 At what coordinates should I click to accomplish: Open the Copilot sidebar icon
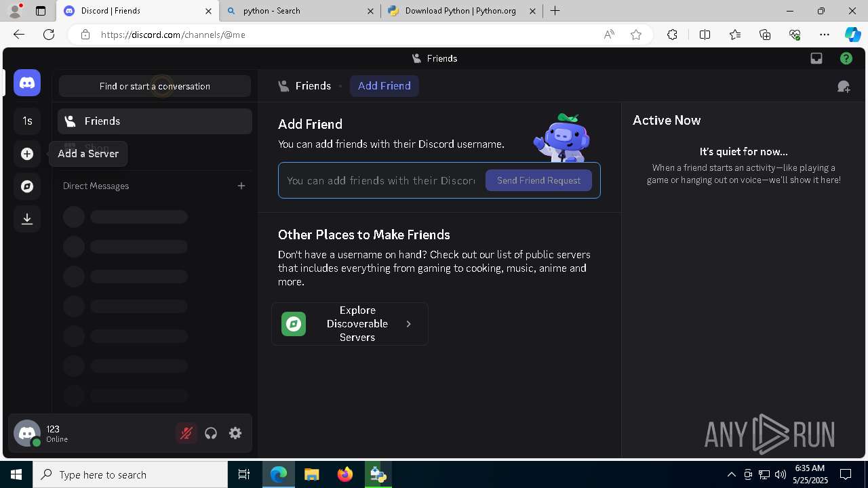tap(853, 35)
